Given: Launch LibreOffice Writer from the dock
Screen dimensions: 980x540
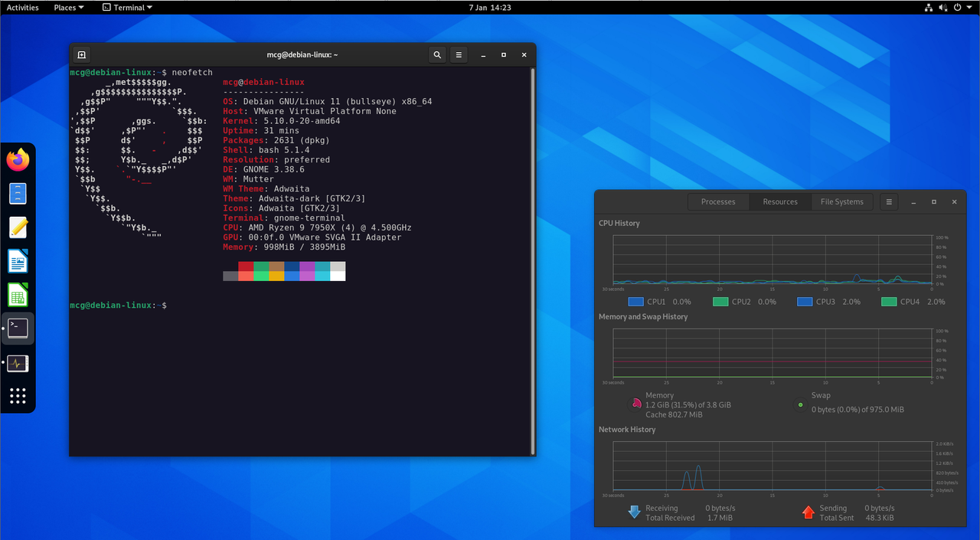Looking at the screenshot, I should click(18, 261).
